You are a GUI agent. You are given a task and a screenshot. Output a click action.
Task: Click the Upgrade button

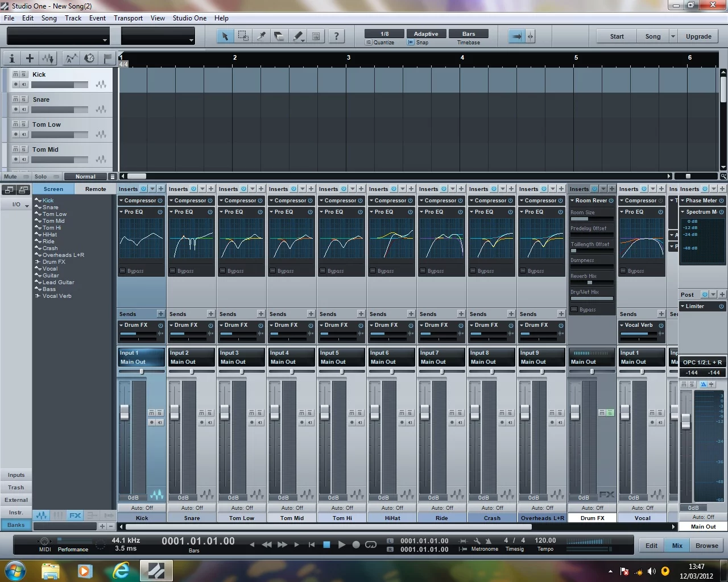(x=698, y=36)
